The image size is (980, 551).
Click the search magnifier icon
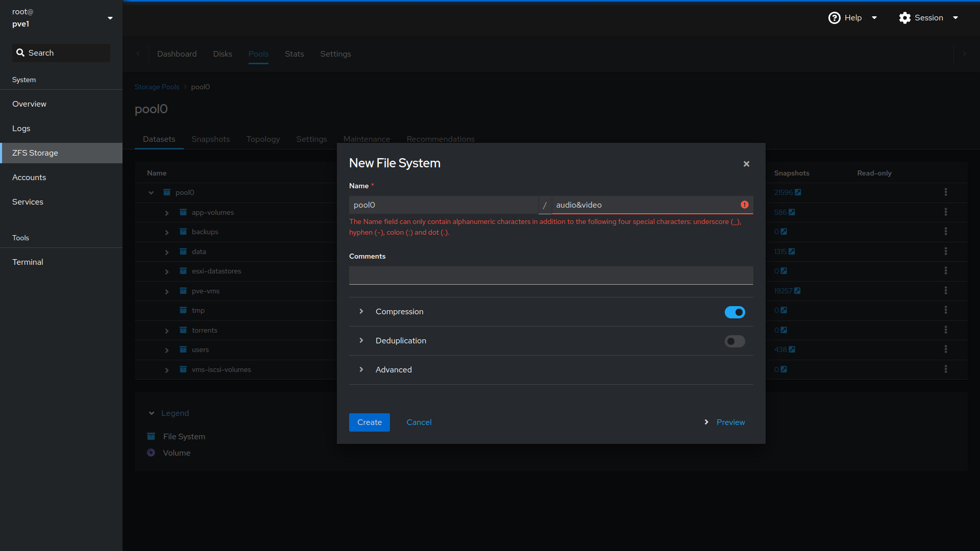click(x=20, y=53)
